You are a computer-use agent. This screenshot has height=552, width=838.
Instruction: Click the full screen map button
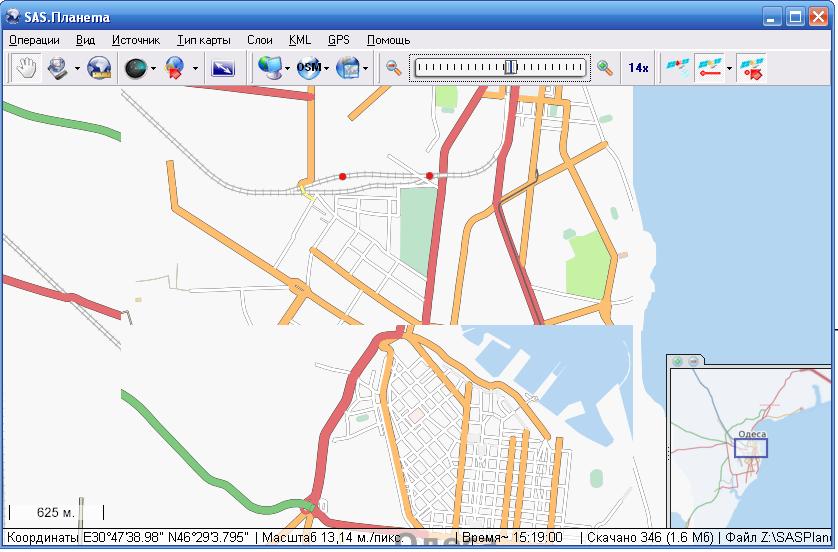click(x=223, y=68)
